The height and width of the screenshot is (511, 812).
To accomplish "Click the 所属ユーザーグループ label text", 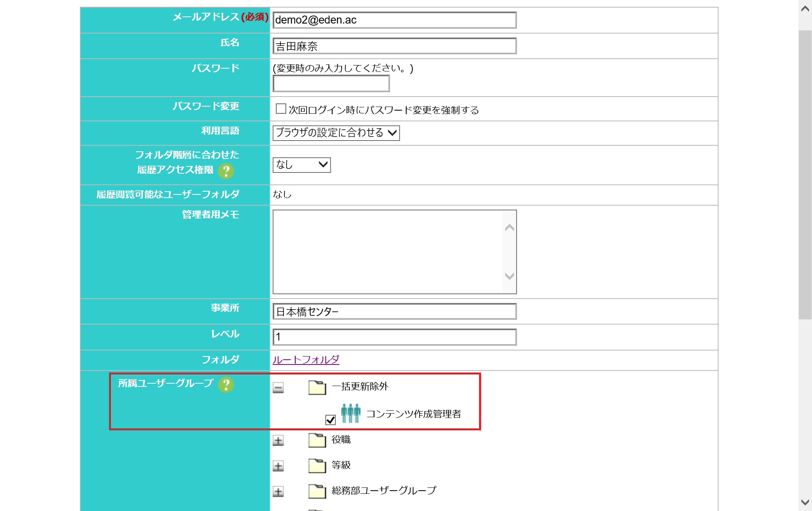I will pos(166,383).
